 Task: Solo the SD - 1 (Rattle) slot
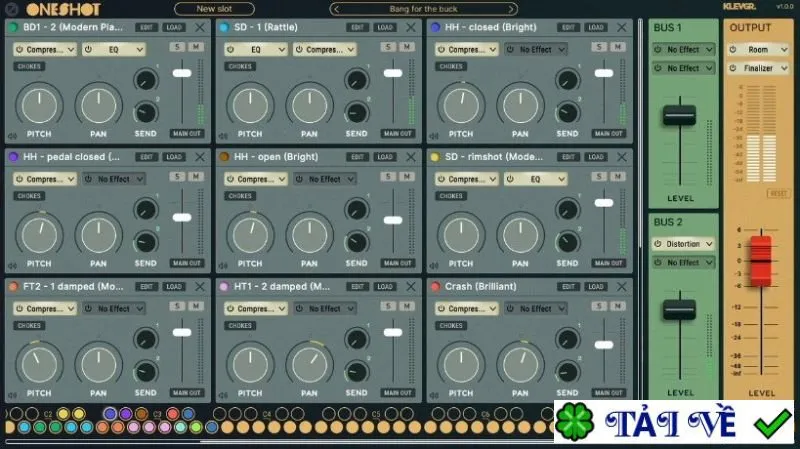(x=388, y=47)
